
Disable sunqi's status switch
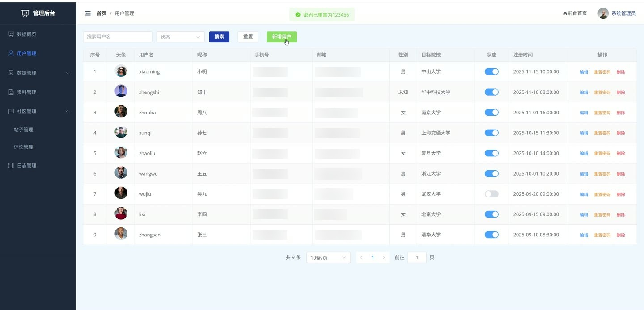[491, 133]
